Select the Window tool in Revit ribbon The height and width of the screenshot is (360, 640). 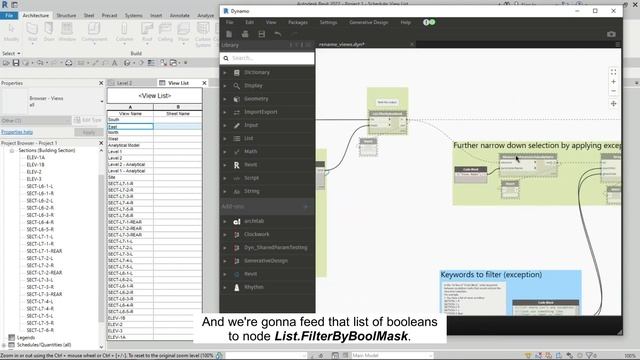(x=67, y=32)
